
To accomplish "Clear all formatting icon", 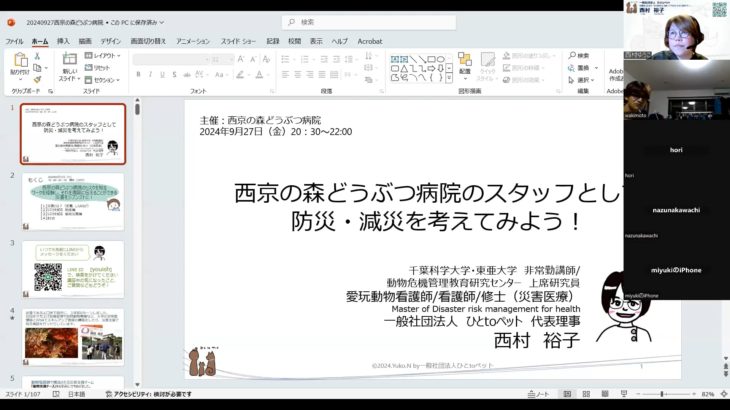I will pos(266,59).
